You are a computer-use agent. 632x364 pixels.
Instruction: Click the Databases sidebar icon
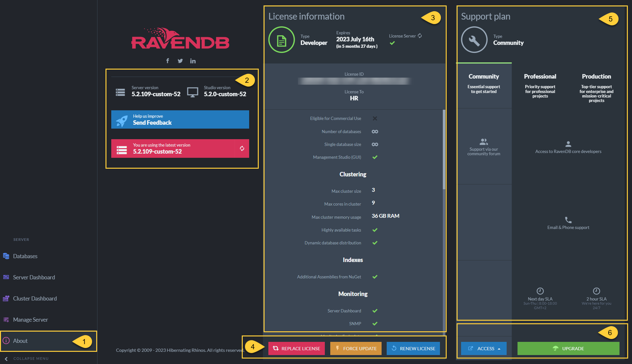6,256
